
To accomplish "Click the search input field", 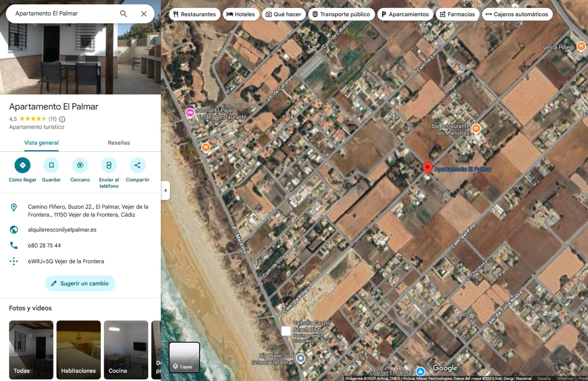I will [x=64, y=14].
